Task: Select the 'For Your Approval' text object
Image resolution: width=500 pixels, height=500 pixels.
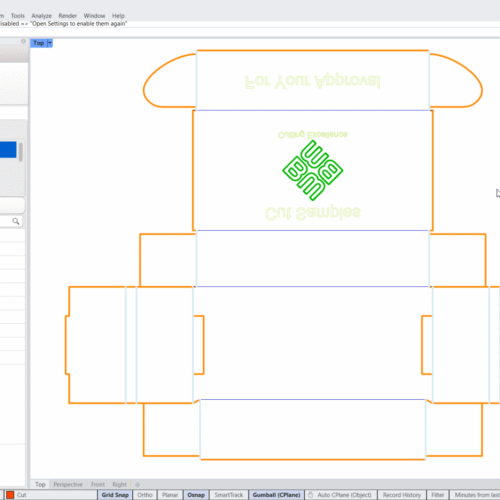Action: [x=313, y=81]
